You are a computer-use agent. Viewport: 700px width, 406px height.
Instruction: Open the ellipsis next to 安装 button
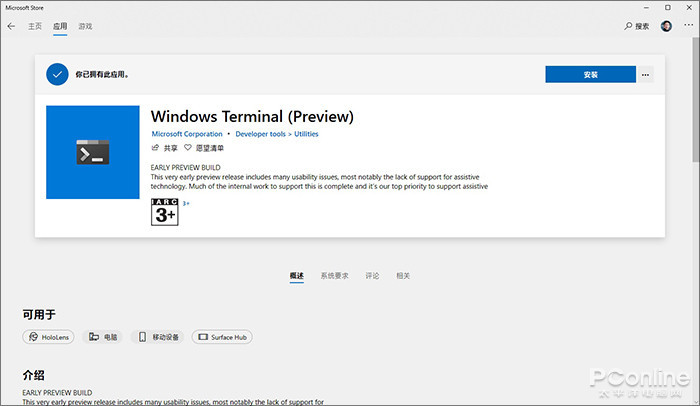point(646,75)
